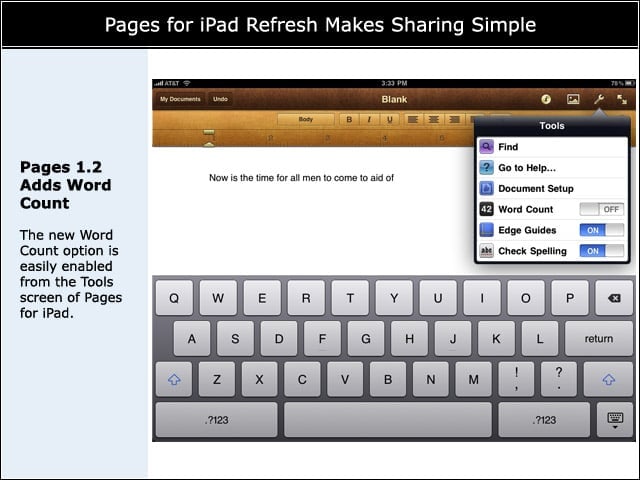
Task: Tap the L key
Action: pyautogui.click(x=540, y=338)
